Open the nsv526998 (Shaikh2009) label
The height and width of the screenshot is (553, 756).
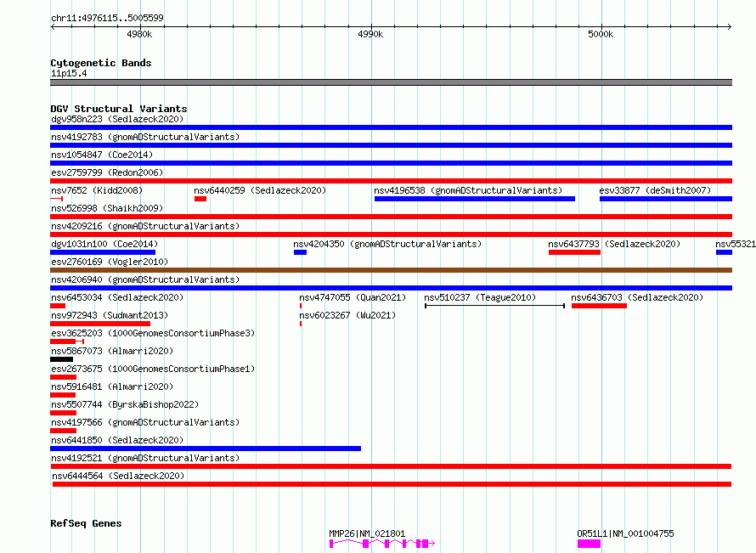[x=107, y=208]
